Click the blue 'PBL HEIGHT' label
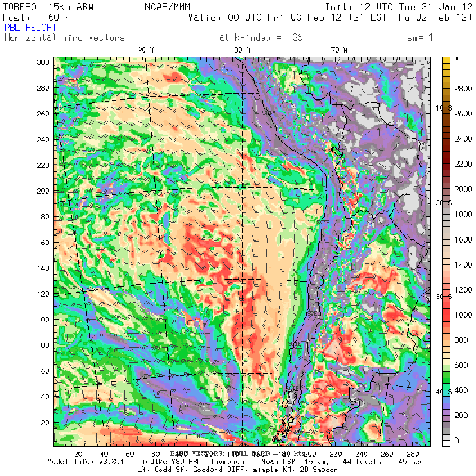Image resolution: width=476 pixels, height=476 pixels. (x=30, y=28)
